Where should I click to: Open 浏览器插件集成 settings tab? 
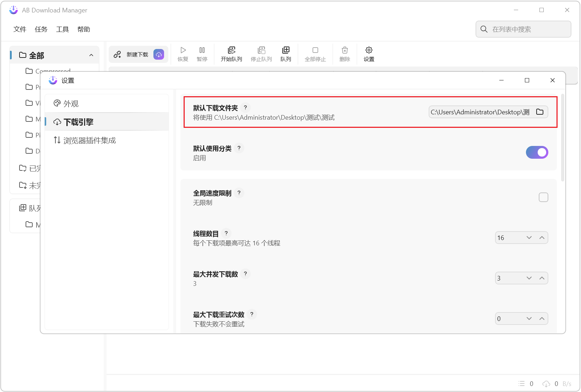(107, 140)
